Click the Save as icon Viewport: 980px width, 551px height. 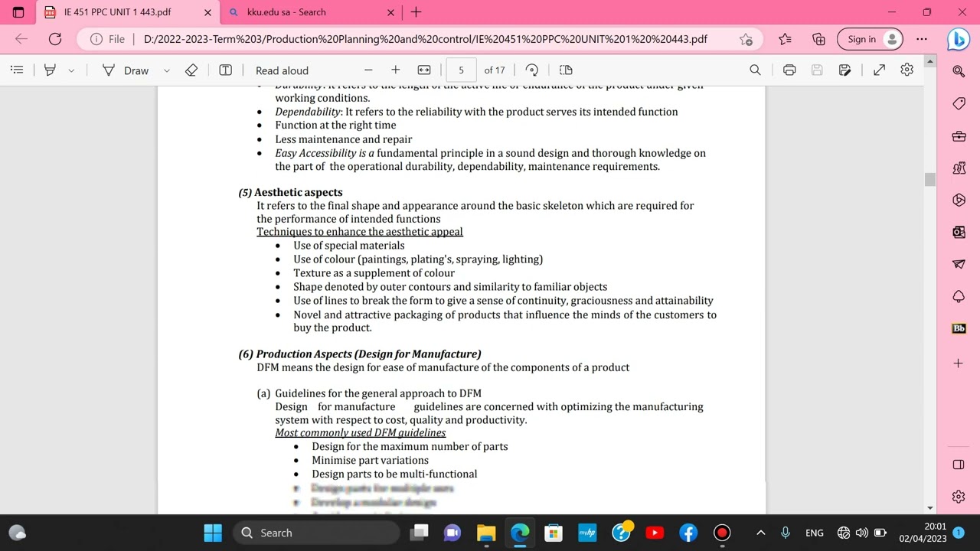pos(844,70)
